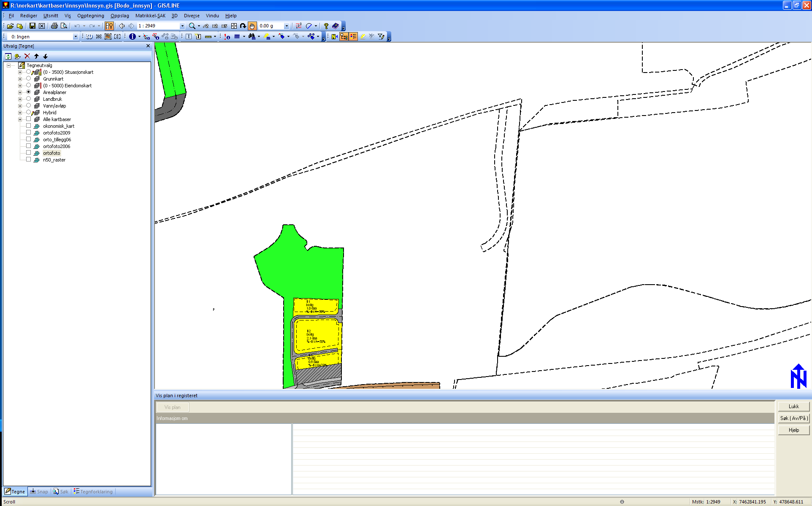Click the 3D view icon
The image size is (812, 506).
pyautogui.click(x=89, y=37)
